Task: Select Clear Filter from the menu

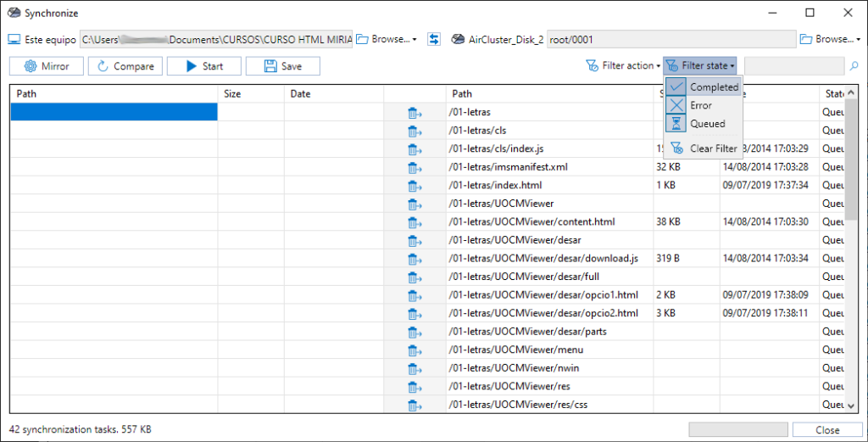Action: 704,148
